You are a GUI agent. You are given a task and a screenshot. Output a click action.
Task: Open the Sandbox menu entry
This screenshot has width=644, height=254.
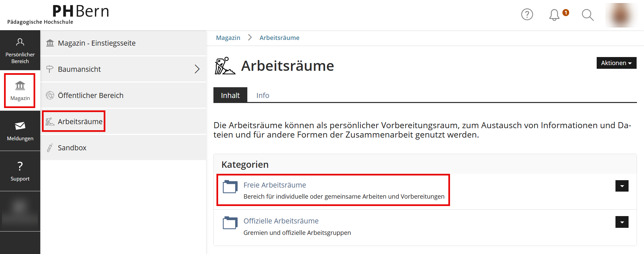[x=72, y=148]
